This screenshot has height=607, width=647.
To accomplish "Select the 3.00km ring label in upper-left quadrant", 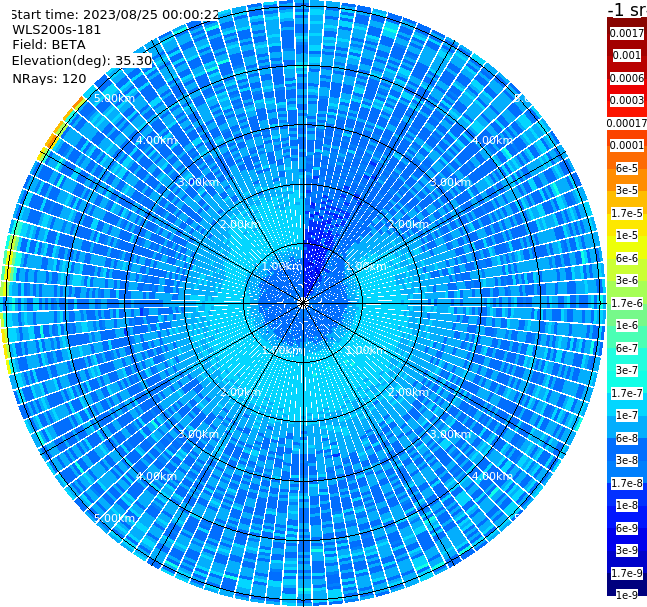I will tap(198, 182).
